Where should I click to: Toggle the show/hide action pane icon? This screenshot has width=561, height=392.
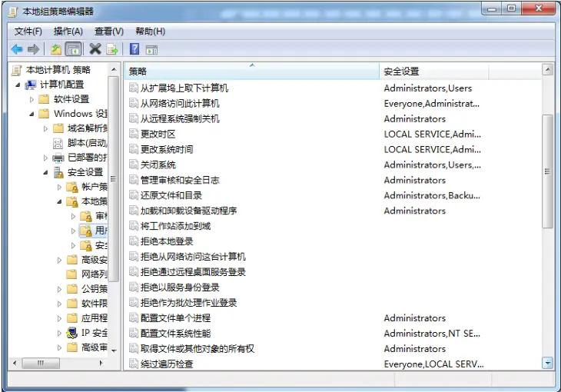[x=151, y=50]
